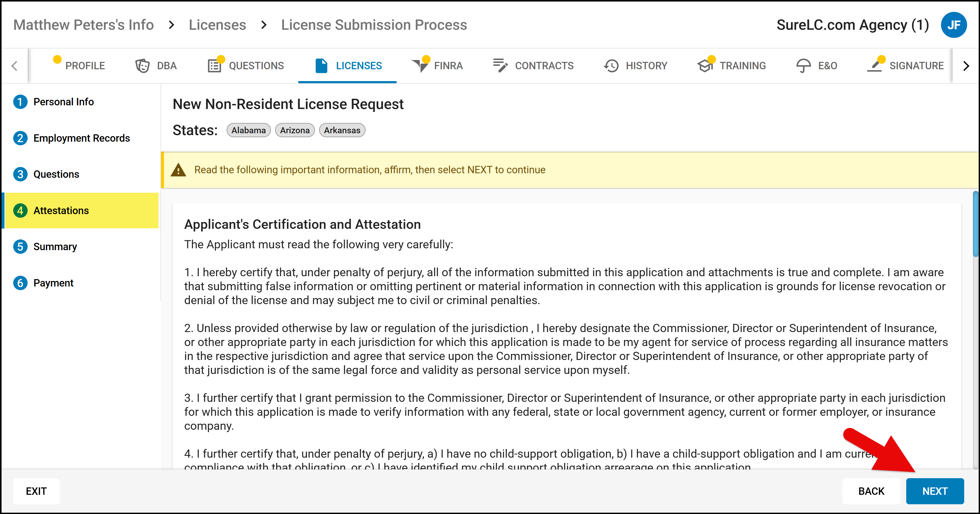This screenshot has width=980, height=514.
Task: Click the DBA mask icon
Action: (x=142, y=66)
